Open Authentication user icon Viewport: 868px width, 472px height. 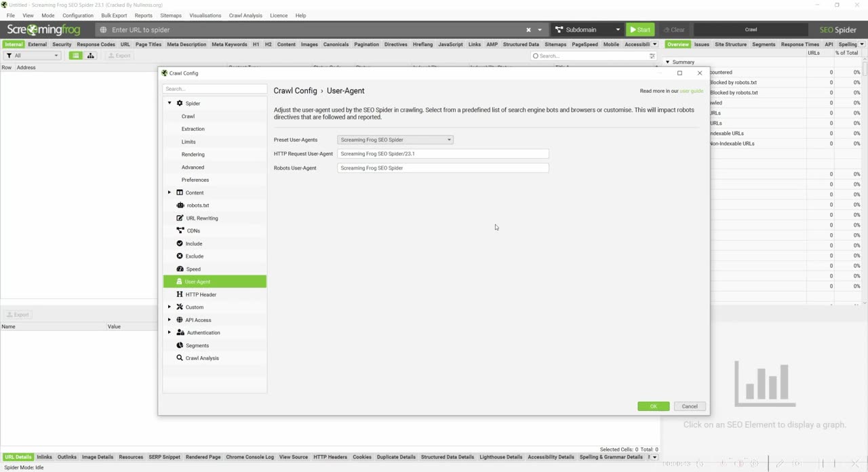(x=180, y=332)
